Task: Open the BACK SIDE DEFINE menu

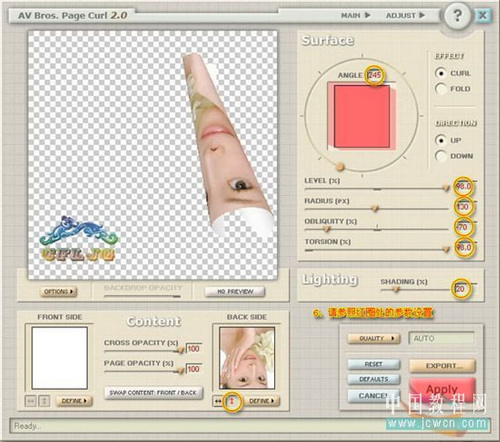Action: click(x=262, y=401)
